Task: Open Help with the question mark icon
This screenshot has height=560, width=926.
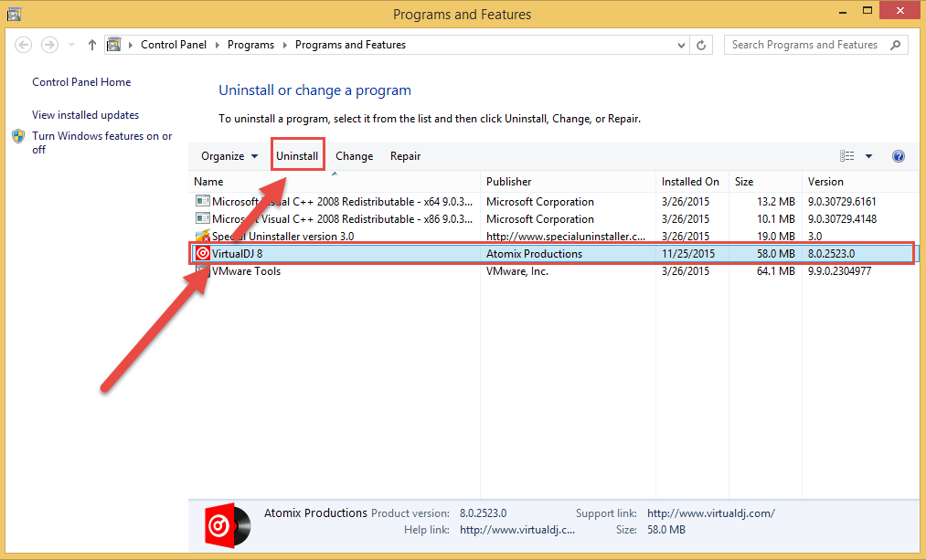Action: (899, 156)
